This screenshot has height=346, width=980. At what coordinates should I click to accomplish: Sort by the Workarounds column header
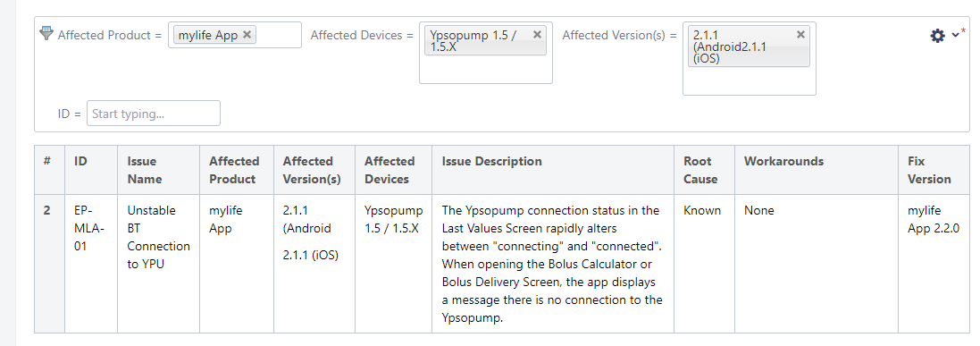tap(783, 162)
